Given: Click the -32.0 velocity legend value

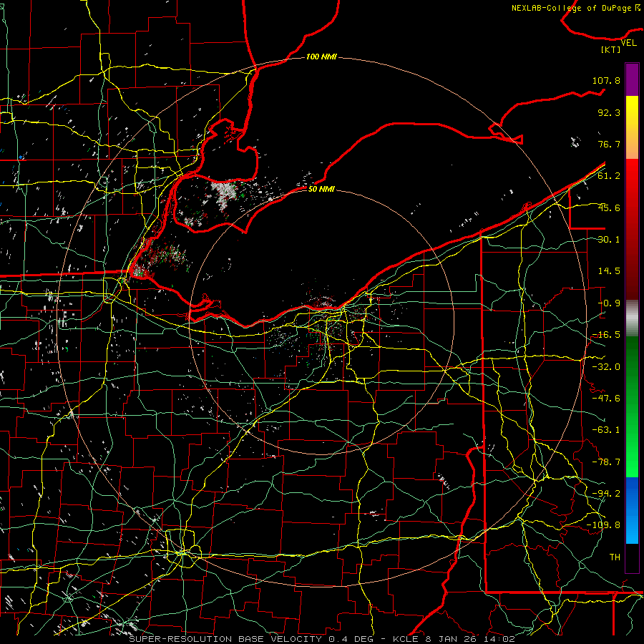Looking at the screenshot, I should click(606, 367).
